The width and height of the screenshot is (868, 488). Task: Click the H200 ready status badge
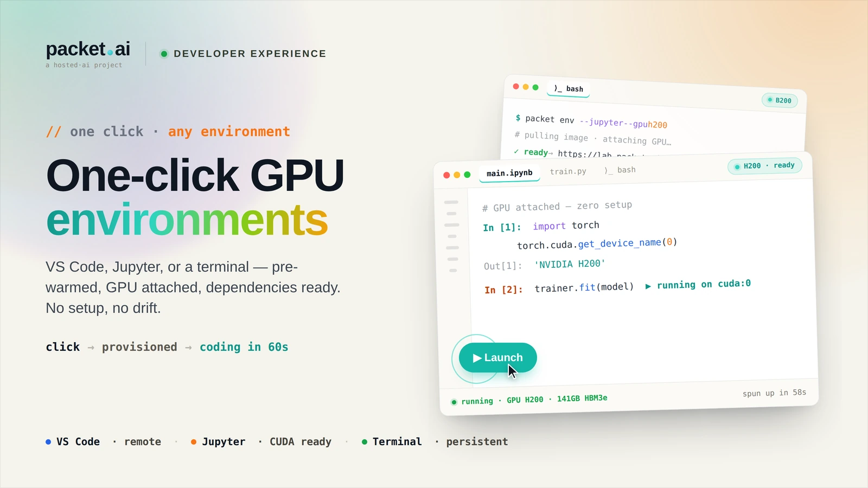pyautogui.click(x=764, y=165)
